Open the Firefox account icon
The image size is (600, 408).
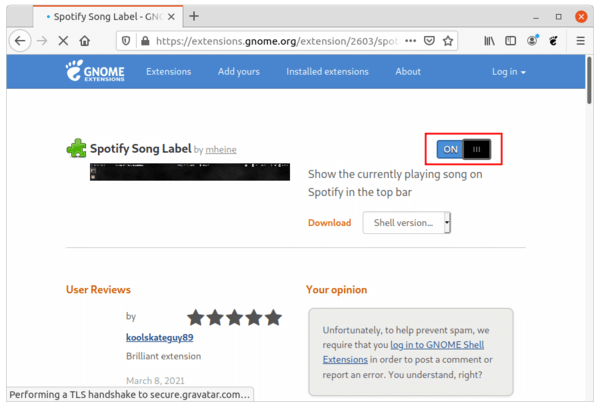point(532,40)
